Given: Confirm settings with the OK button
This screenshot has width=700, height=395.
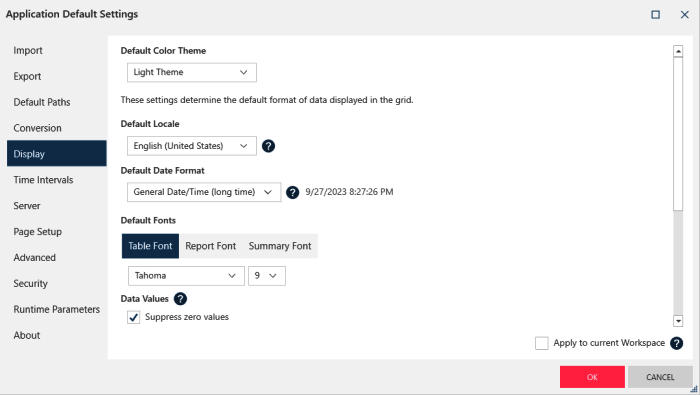Looking at the screenshot, I should click(592, 377).
